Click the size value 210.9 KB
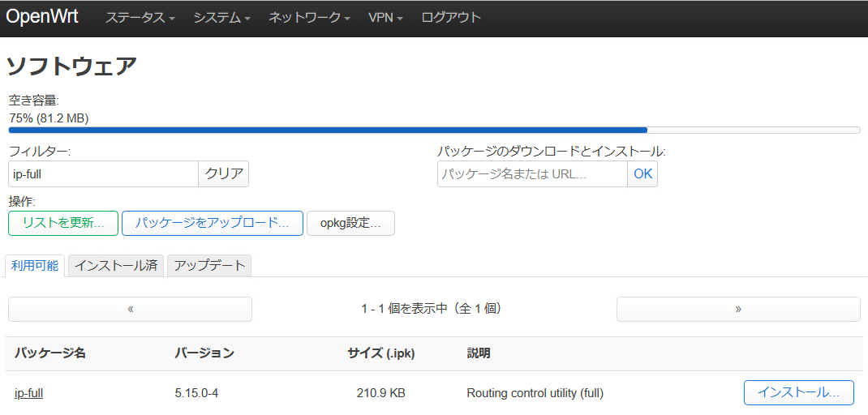The width and height of the screenshot is (868, 415). [380, 393]
